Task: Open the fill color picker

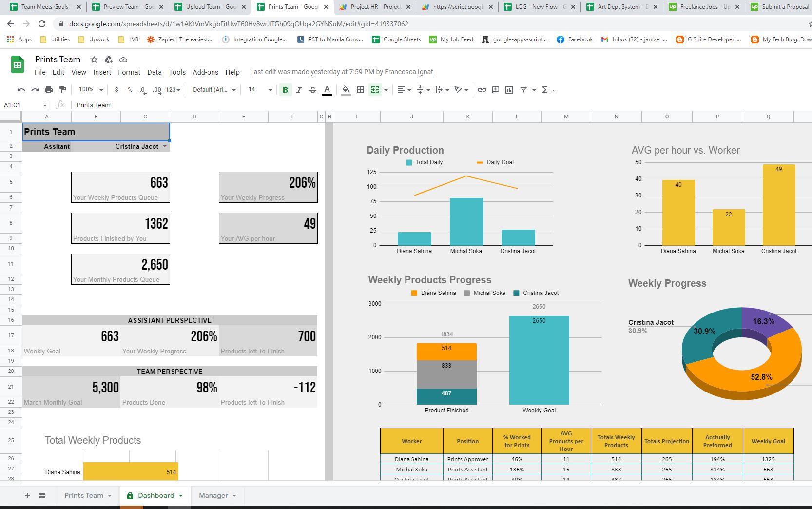Action: (346, 90)
